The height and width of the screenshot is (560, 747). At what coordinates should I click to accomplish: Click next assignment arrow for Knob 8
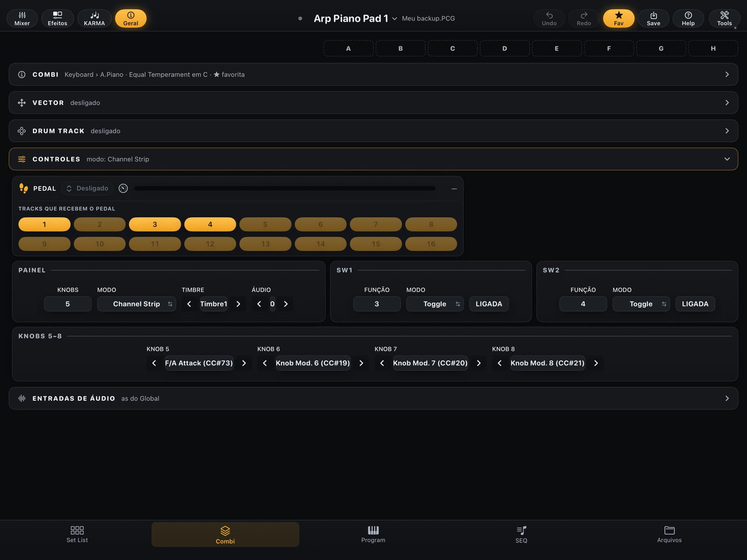596,363
